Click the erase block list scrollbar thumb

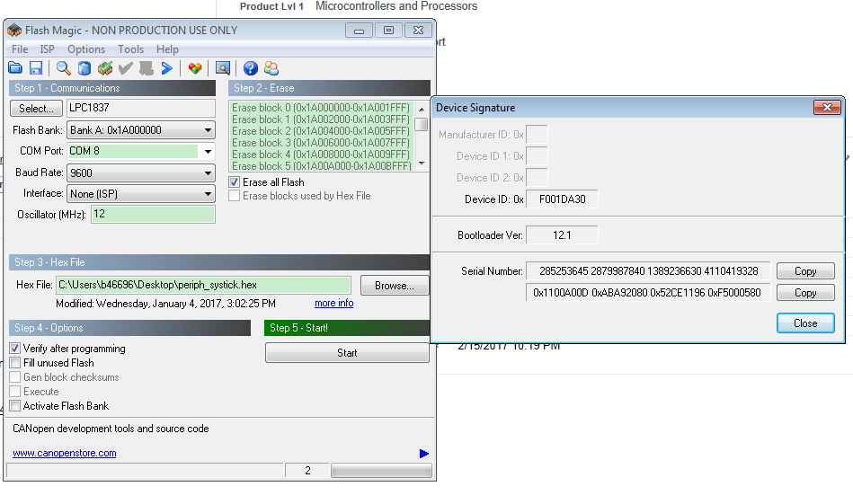point(422,125)
